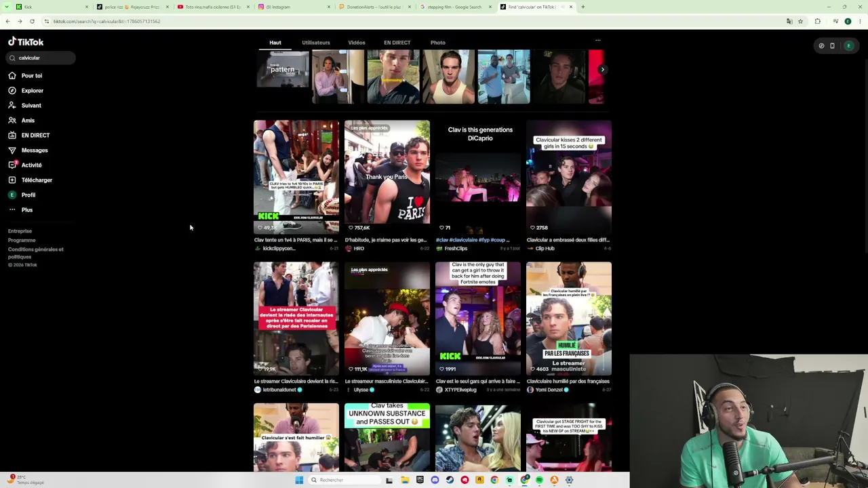The image size is (868, 488).
Task: Open the Profil avatar icon
Action: [12, 195]
